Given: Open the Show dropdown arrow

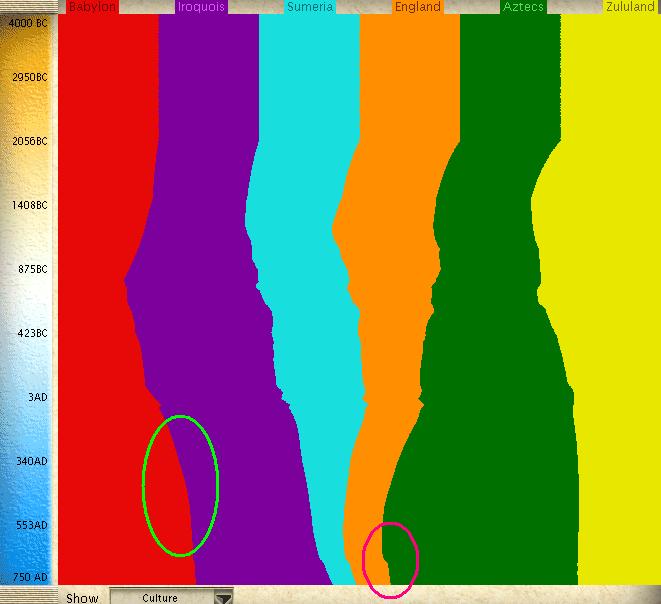Looking at the screenshot, I should pyautogui.click(x=224, y=598).
